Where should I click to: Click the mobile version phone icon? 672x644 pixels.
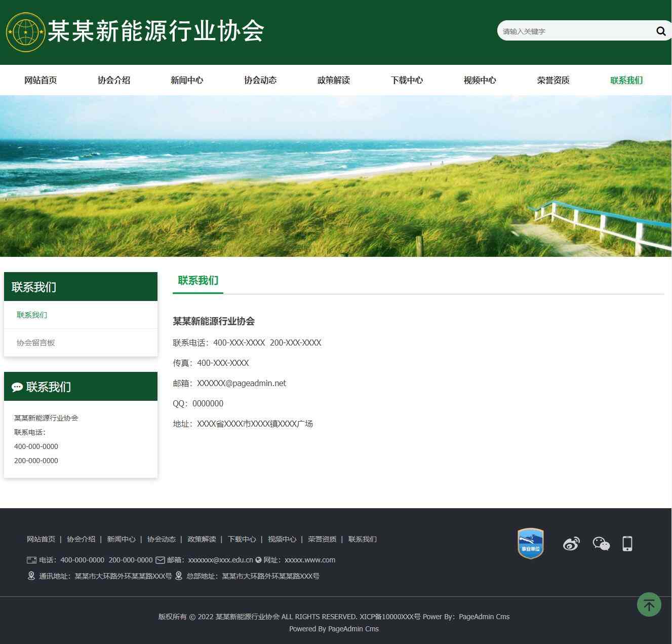click(627, 543)
